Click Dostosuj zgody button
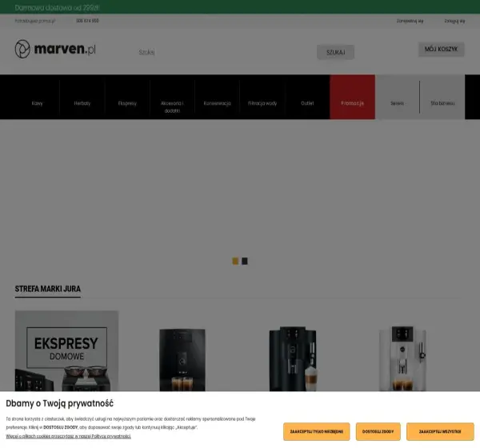The height and width of the screenshot is (448, 480). (x=378, y=432)
